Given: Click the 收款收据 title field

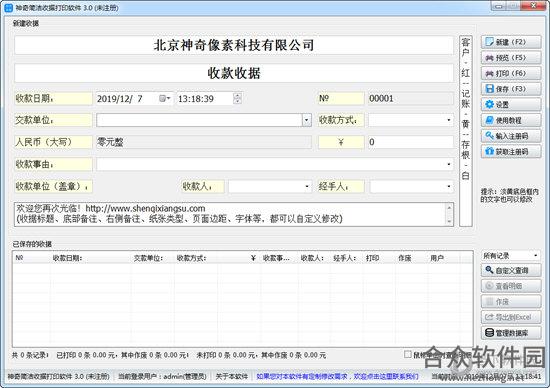Looking at the screenshot, I should pyautogui.click(x=234, y=73).
